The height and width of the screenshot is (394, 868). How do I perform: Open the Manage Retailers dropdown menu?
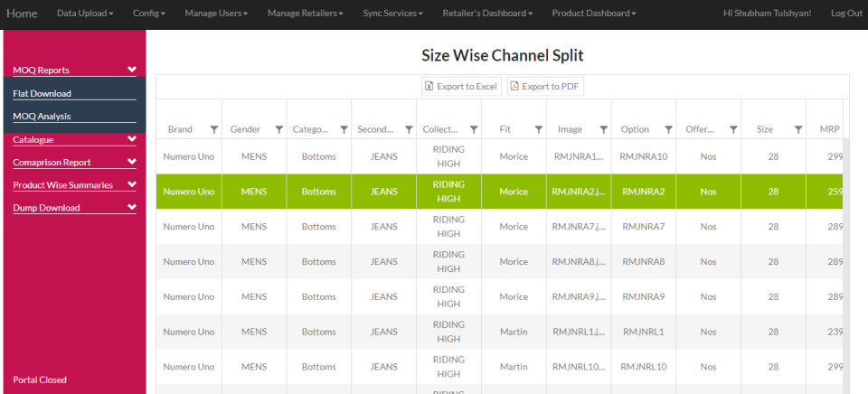pyautogui.click(x=306, y=14)
